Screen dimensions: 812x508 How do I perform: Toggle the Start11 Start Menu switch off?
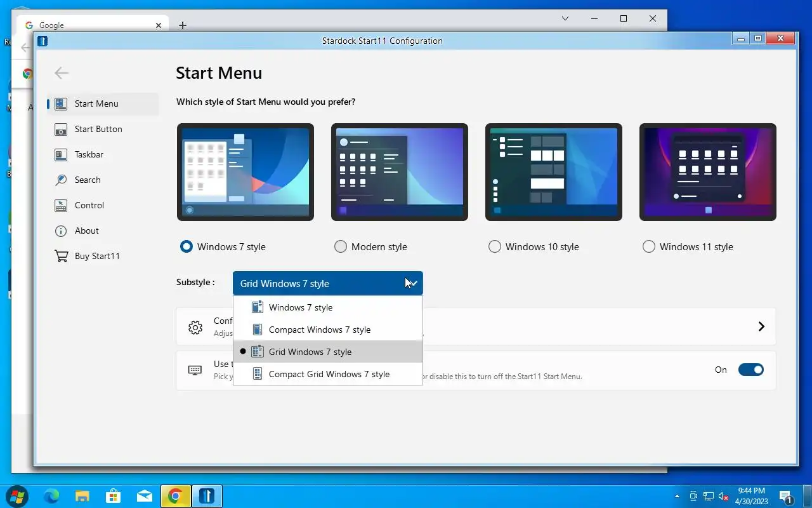point(751,370)
